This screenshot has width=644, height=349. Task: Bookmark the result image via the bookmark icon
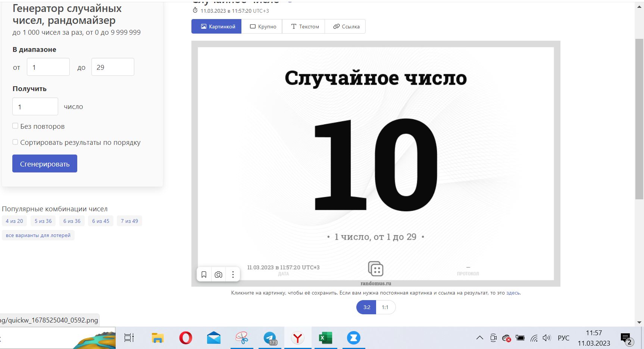click(204, 275)
